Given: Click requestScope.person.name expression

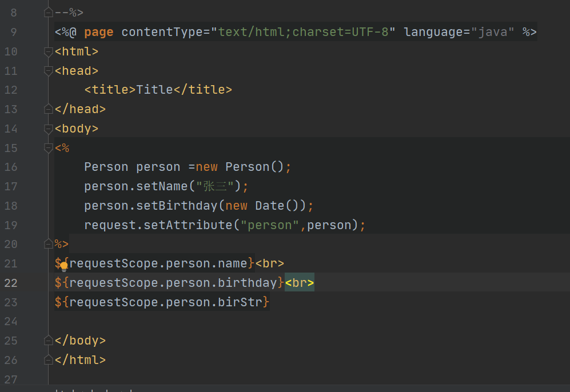Looking at the screenshot, I should point(158,263).
